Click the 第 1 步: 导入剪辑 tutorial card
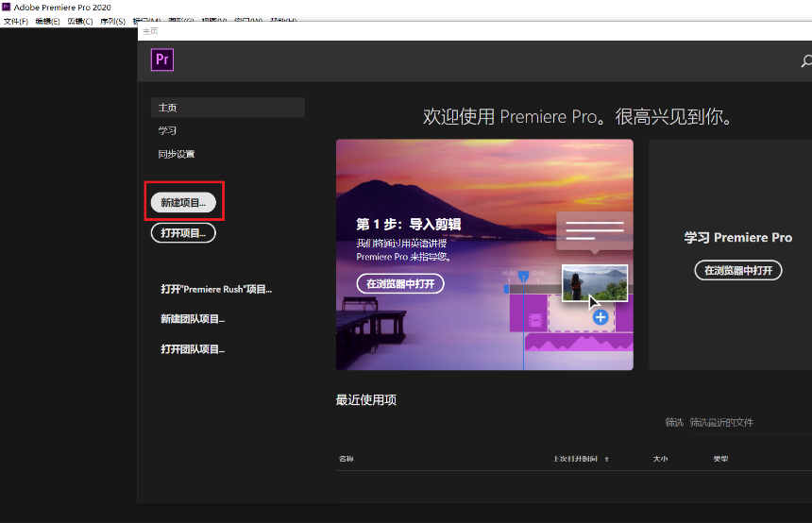812x523 pixels. point(484,255)
